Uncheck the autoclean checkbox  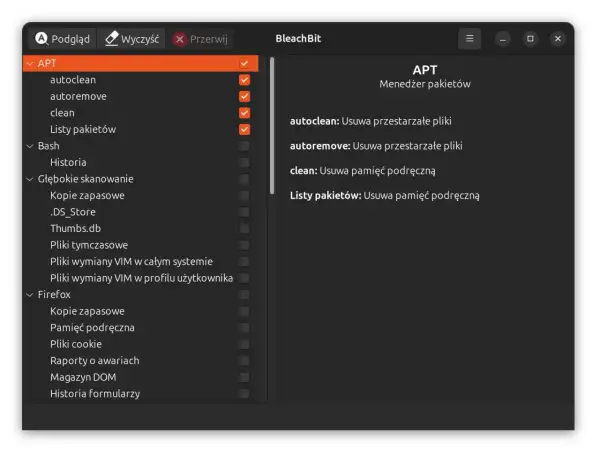244,80
